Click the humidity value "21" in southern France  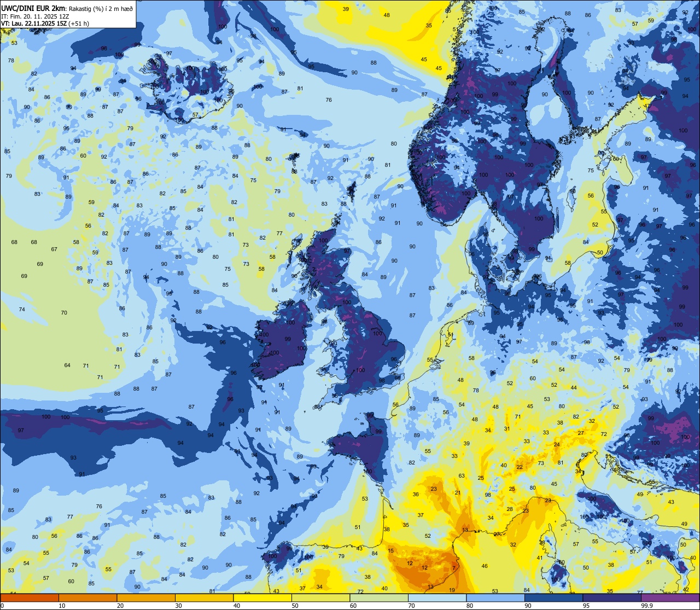[458, 493]
